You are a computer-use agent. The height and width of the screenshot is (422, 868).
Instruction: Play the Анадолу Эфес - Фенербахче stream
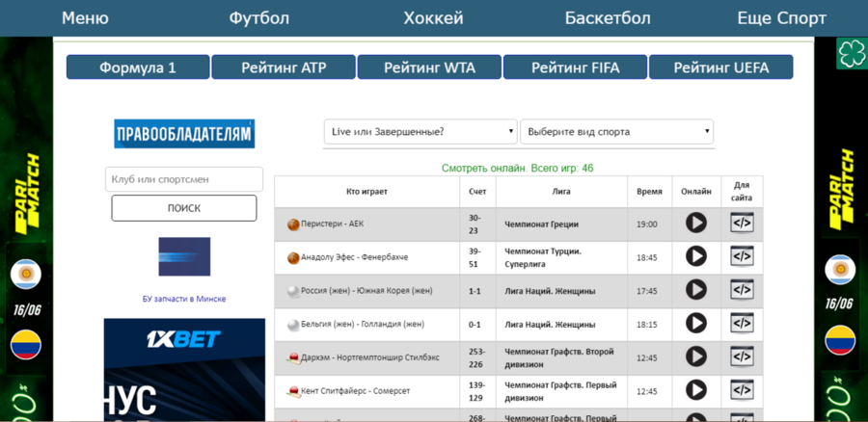695,256
